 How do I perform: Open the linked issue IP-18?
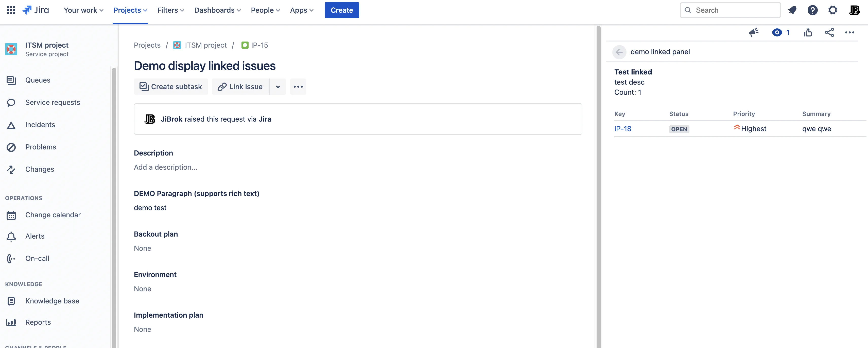(622, 129)
